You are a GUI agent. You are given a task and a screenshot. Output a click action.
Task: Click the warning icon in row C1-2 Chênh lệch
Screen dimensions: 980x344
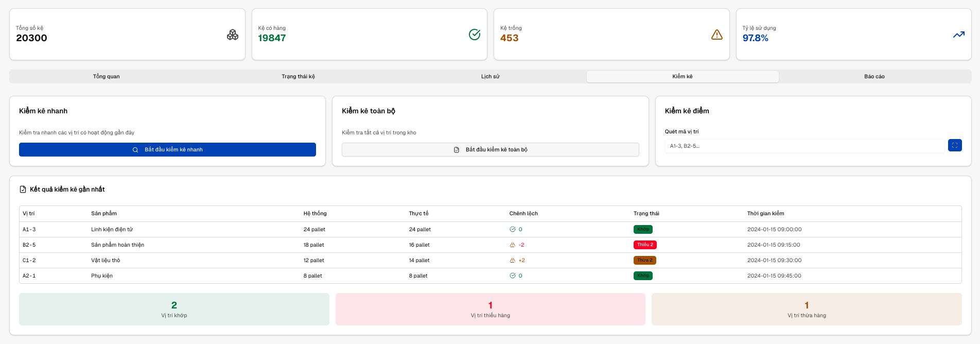(x=513, y=261)
